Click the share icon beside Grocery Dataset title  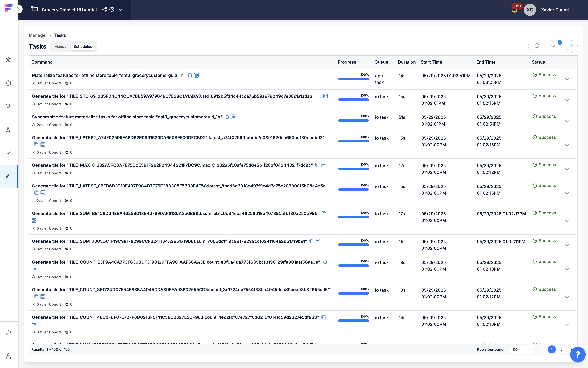point(104,10)
